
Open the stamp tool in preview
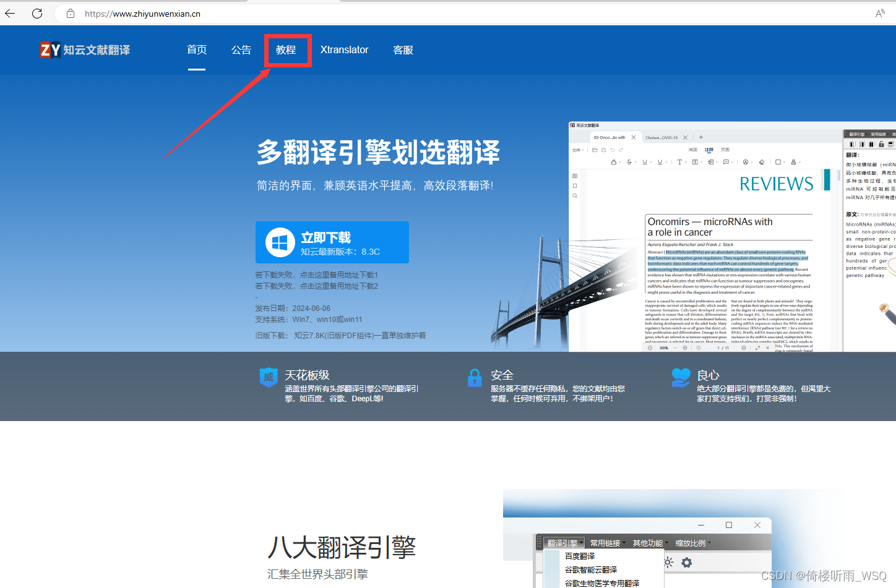(x=793, y=162)
